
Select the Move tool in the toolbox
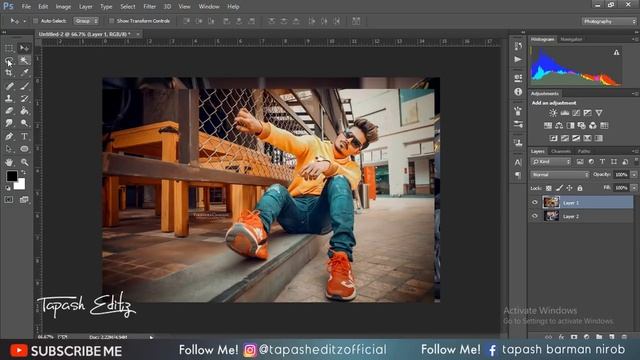pyautogui.click(x=24, y=48)
